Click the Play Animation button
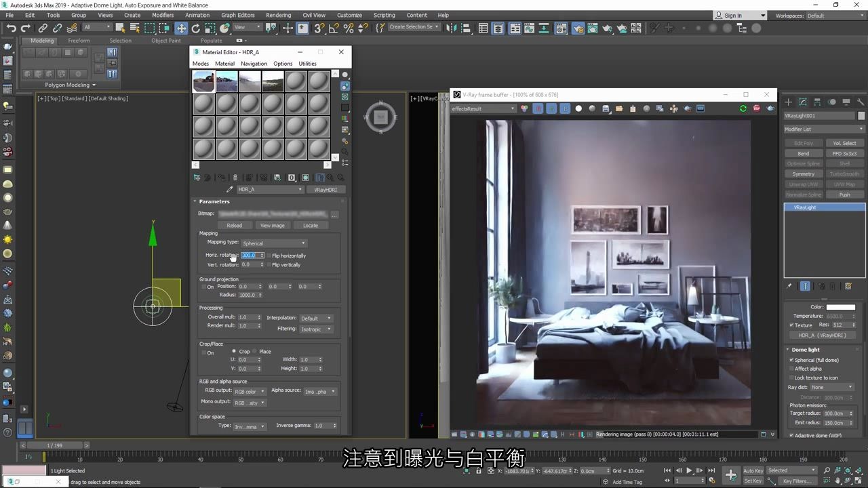The height and width of the screenshot is (488, 868). 689,470
